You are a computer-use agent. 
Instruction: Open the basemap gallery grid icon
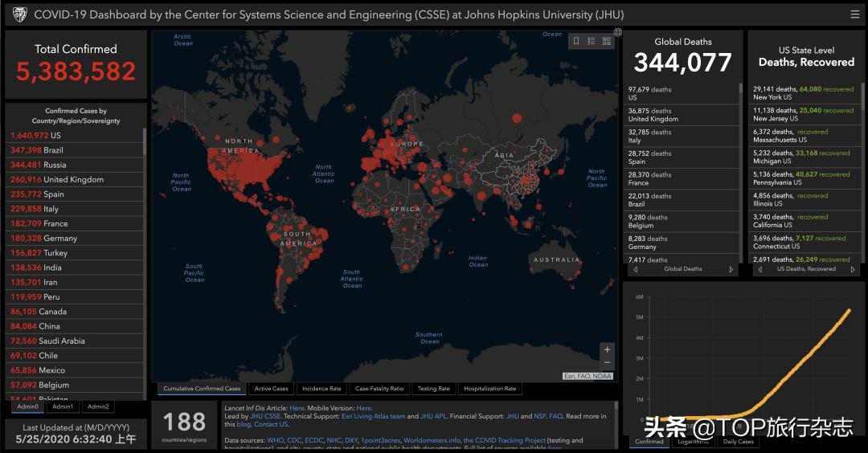(x=606, y=41)
